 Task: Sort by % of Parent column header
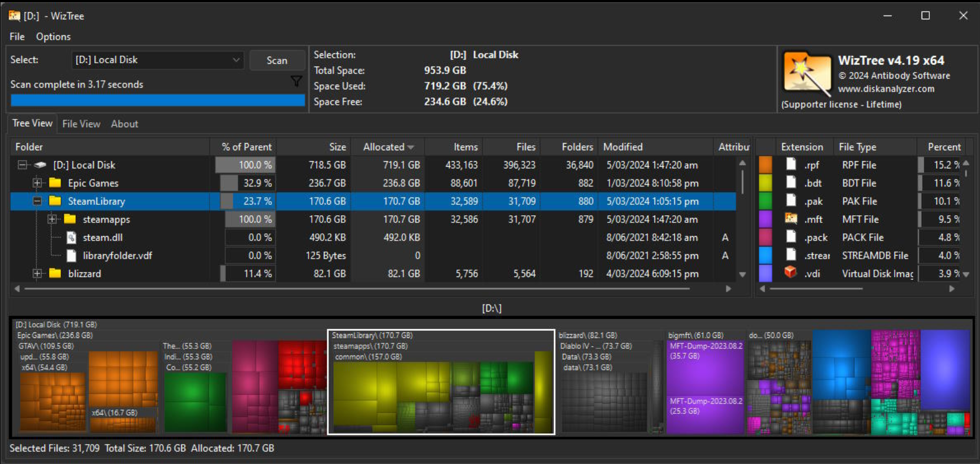243,147
